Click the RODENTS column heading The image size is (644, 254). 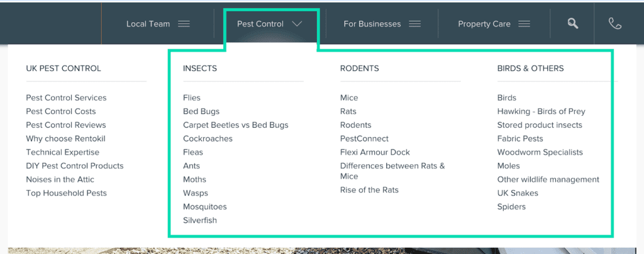359,68
